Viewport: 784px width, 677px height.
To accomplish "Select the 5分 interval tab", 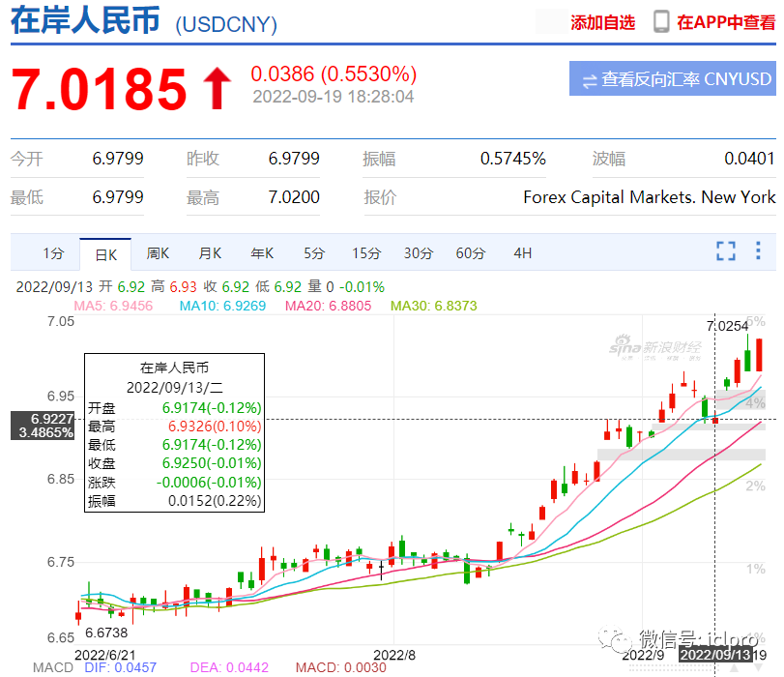I will tap(314, 253).
